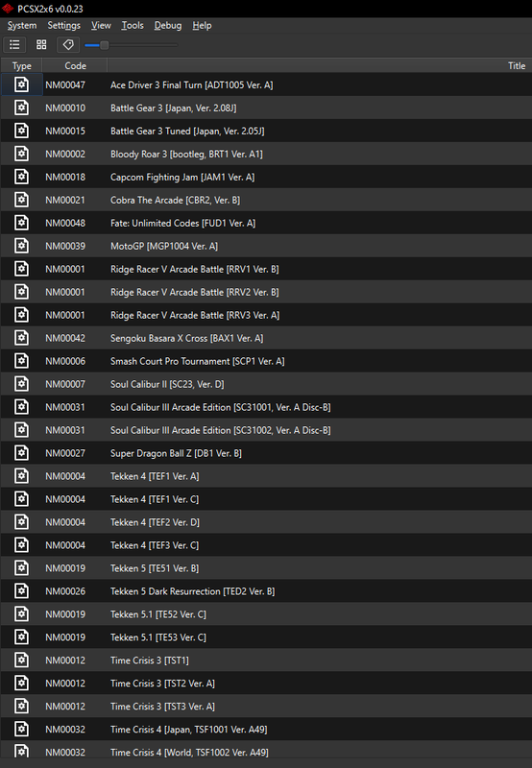Image resolution: width=532 pixels, height=768 pixels.
Task: Click type icon for Bloody Roar 3
Action: 21,154
